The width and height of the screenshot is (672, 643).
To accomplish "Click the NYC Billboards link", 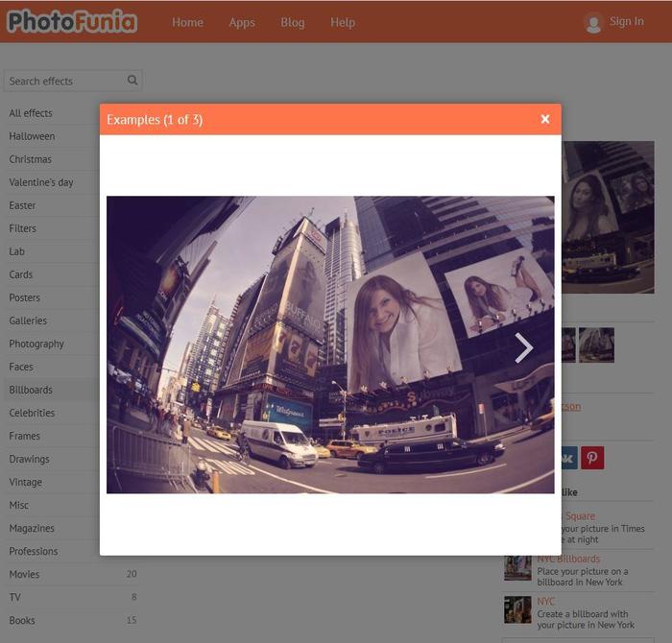I will (568, 559).
